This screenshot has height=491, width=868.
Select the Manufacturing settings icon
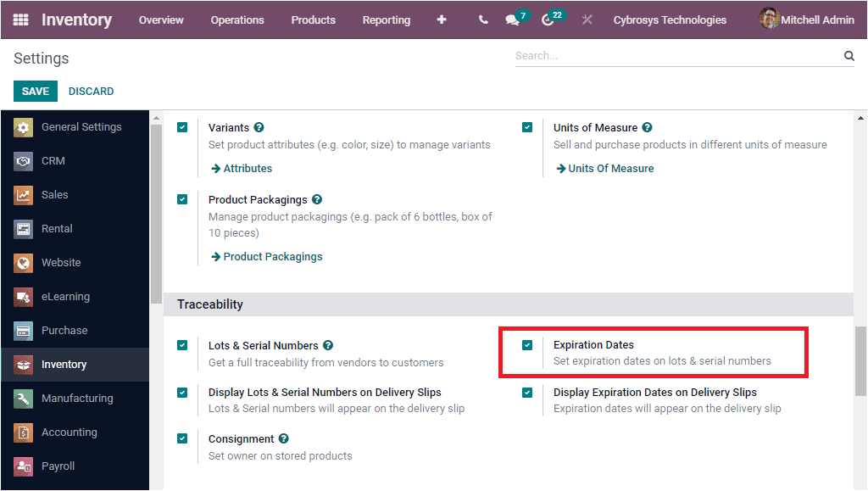coord(23,398)
